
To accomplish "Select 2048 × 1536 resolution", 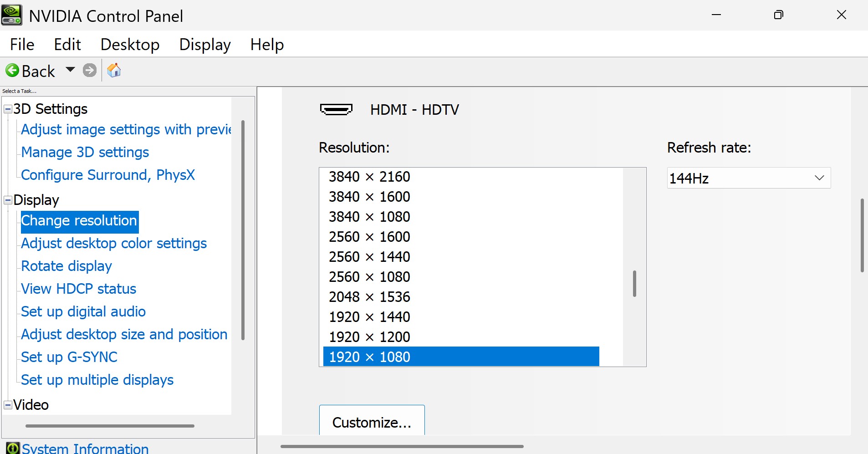I will [x=461, y=297].
